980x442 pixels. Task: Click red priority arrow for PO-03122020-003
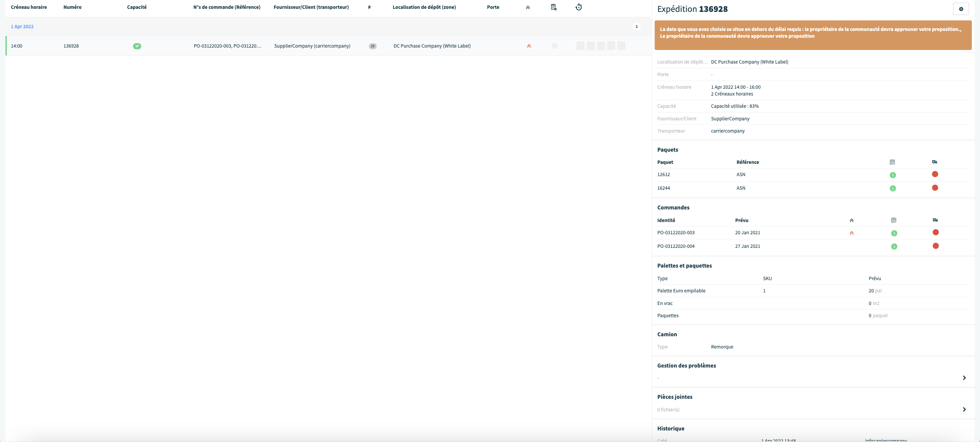point(851,233)
